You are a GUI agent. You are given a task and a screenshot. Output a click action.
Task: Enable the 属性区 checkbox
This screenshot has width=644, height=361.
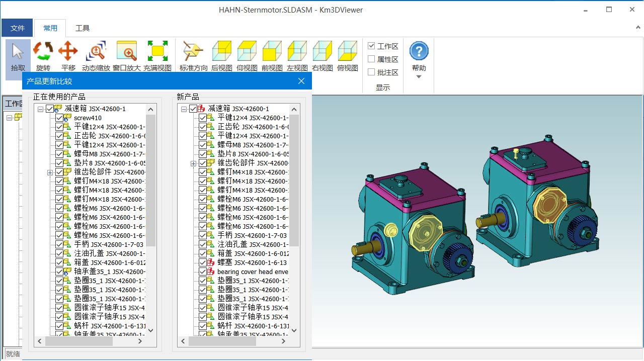(x=371, y=59)
